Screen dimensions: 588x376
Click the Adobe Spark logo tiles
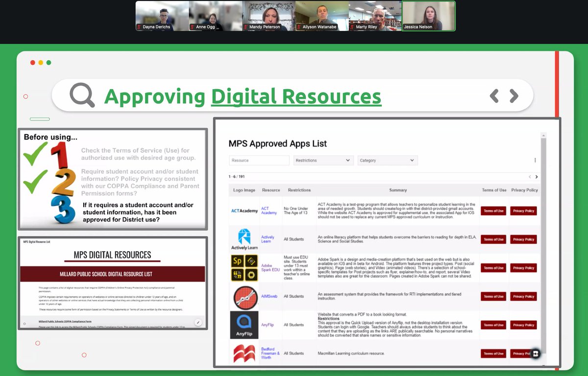pyautogui.click(x=245, y=268)
